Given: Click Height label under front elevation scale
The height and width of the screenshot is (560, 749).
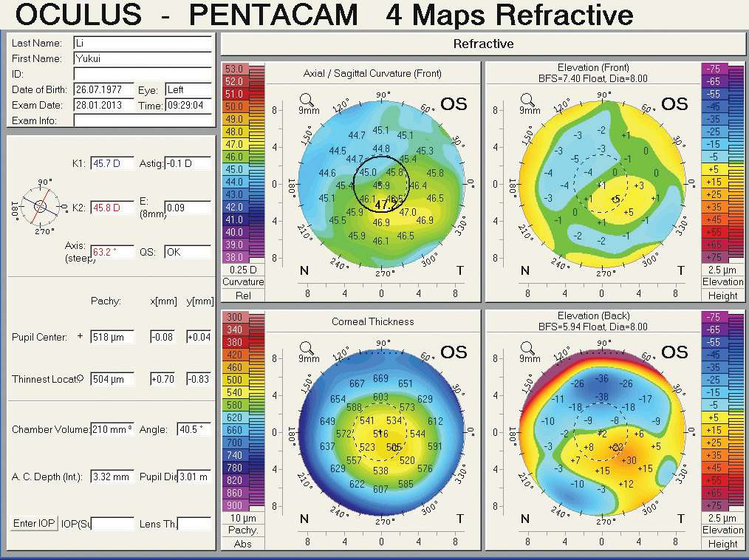Looking at the screenshot, I should [x=722, y=296].
